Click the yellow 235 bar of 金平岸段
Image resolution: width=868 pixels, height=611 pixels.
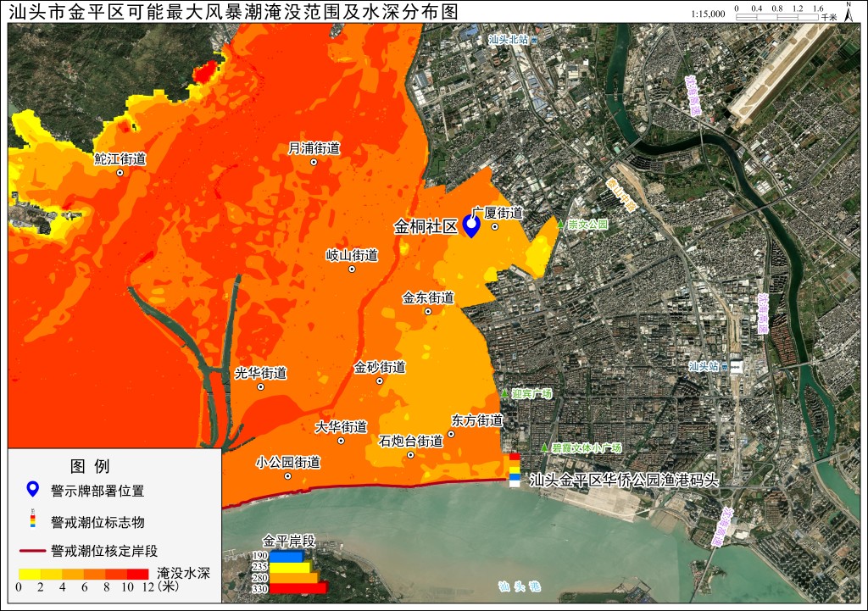pos(290,567)
